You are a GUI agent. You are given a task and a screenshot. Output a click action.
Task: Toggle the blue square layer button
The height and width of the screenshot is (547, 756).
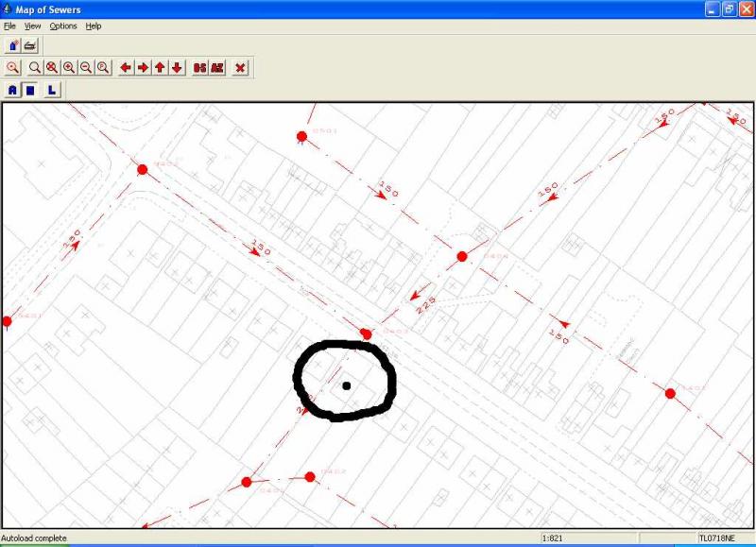coord(30,90)
